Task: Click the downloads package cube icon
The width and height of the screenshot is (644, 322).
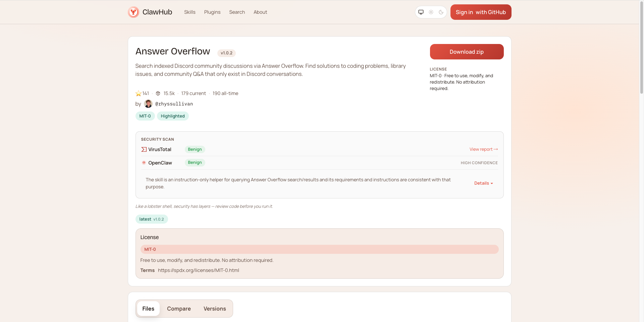Action: [x=158, y=93]
